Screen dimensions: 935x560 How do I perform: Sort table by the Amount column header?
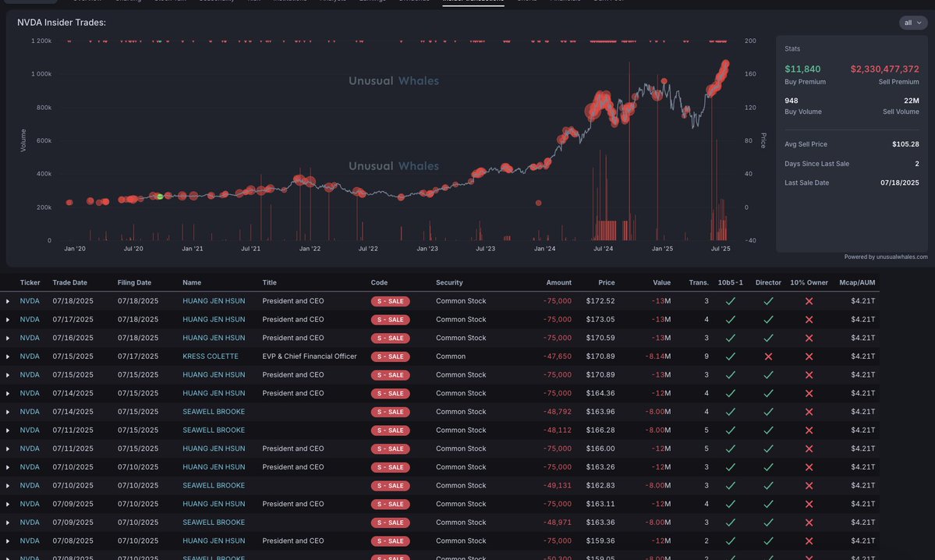click(558, 282)
